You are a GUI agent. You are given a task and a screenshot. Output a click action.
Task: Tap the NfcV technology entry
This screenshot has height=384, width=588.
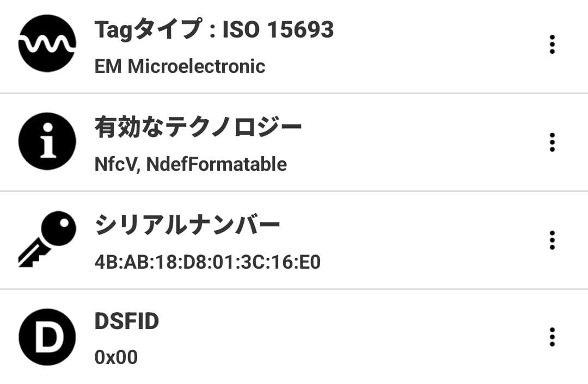click(x=118, y=164)
